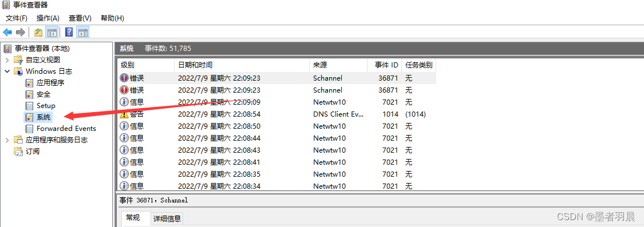The image size is (644, 227).
Task: Open the 查看(V) menu
Action: [x=80, y=18]
